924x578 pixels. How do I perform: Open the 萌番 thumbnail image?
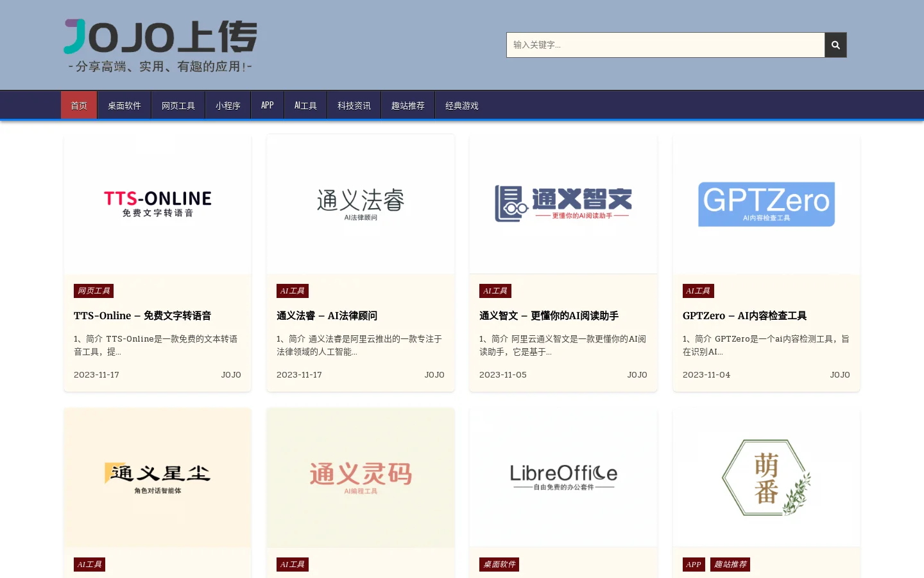point(766,478)
